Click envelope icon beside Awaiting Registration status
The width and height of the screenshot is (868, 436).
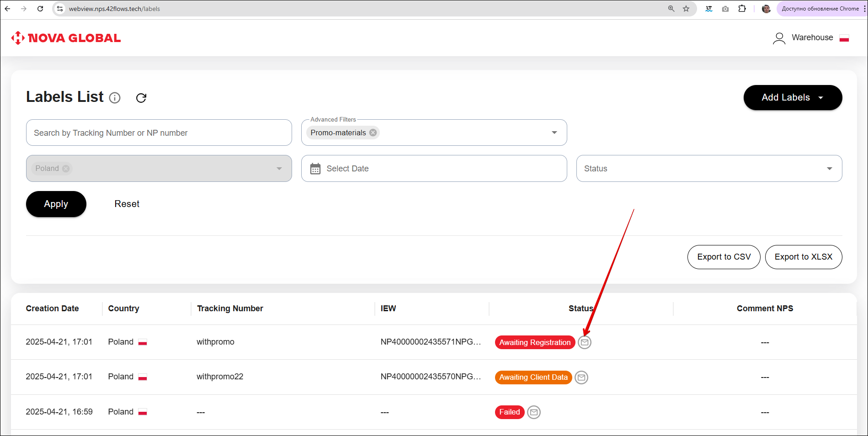pyautogui.click(x=584, y=342)
